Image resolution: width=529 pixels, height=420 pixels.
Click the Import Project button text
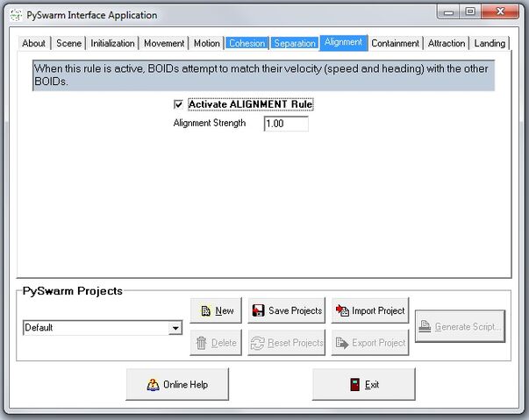coord(378,310)
